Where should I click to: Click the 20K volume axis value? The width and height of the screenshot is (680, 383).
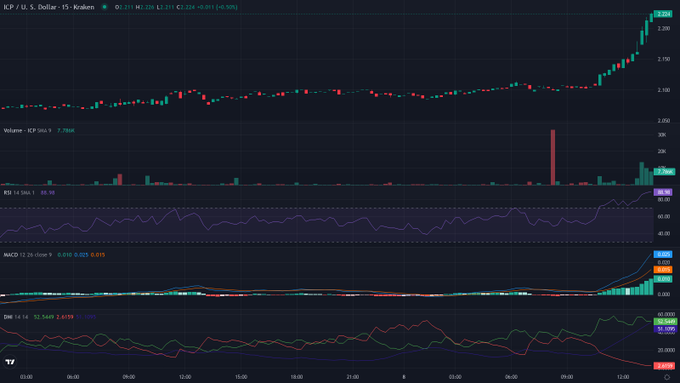(x=662, y=151)
